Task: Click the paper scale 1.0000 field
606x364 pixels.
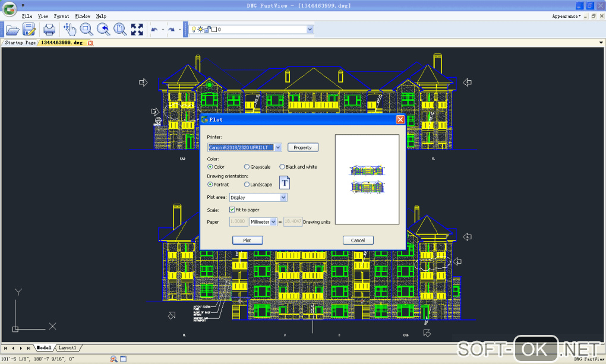Action: tap(238, 221)
